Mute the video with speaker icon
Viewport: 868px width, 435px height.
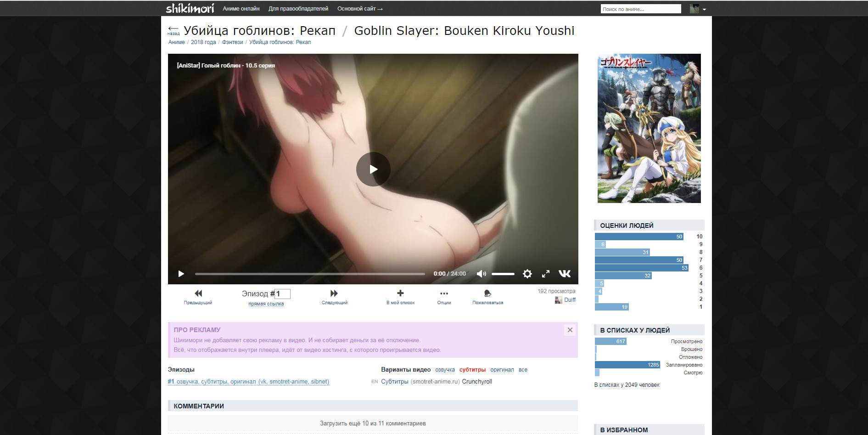tap(481, 274)
